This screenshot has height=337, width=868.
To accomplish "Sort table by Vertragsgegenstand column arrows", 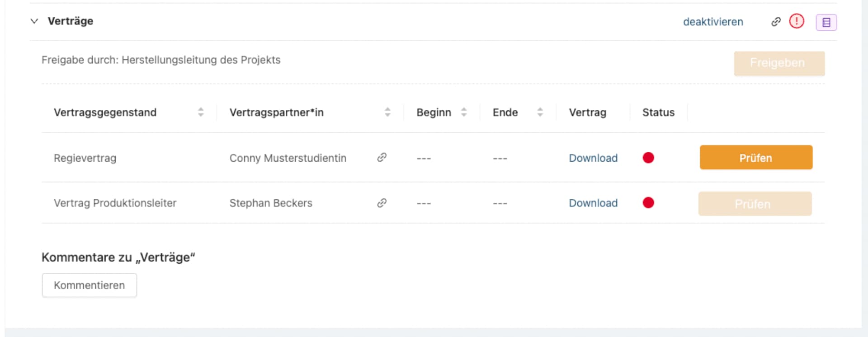I will [x=201, y=112].
